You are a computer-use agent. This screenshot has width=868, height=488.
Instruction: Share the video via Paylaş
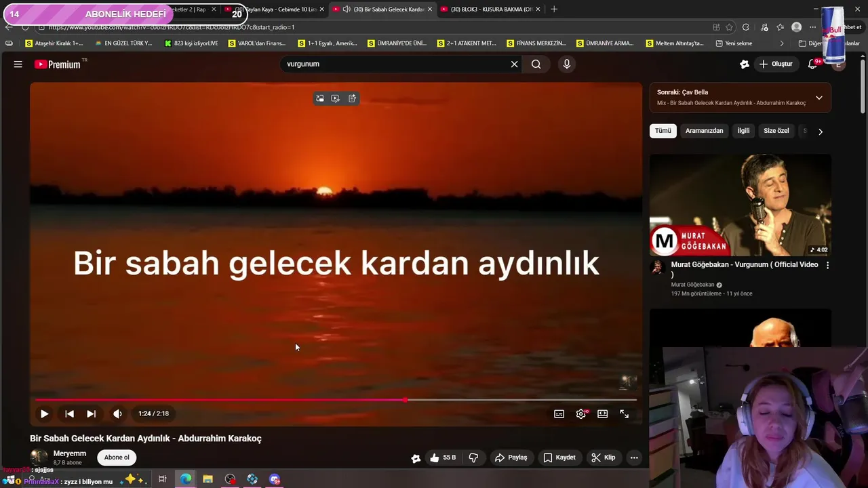point(511,457)
